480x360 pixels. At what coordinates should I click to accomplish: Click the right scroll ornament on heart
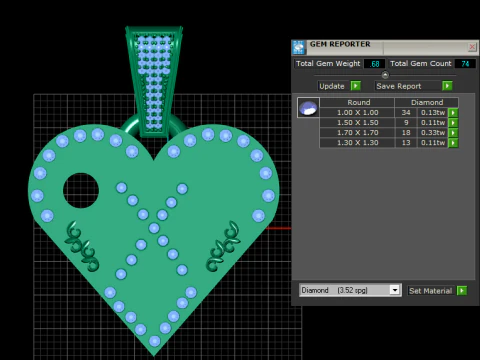click(x=224, y=246)
